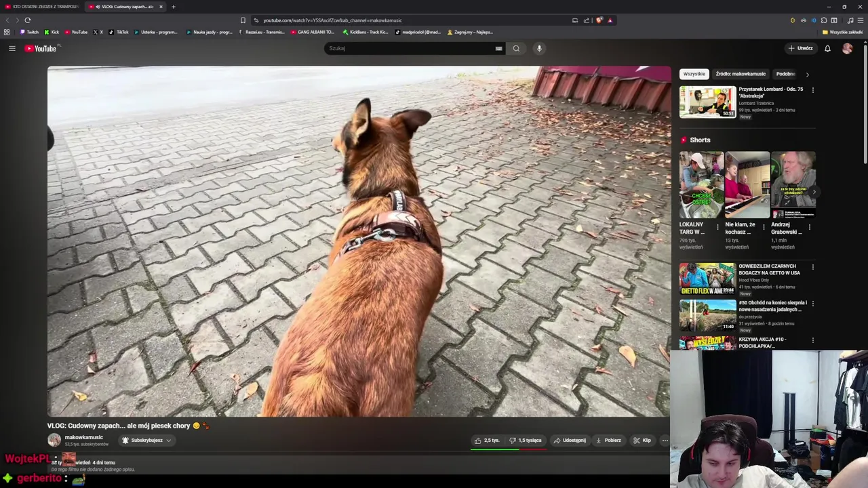868x488 pixels.
Task: Close the VLOG tab
Action: tap(161, 7)
